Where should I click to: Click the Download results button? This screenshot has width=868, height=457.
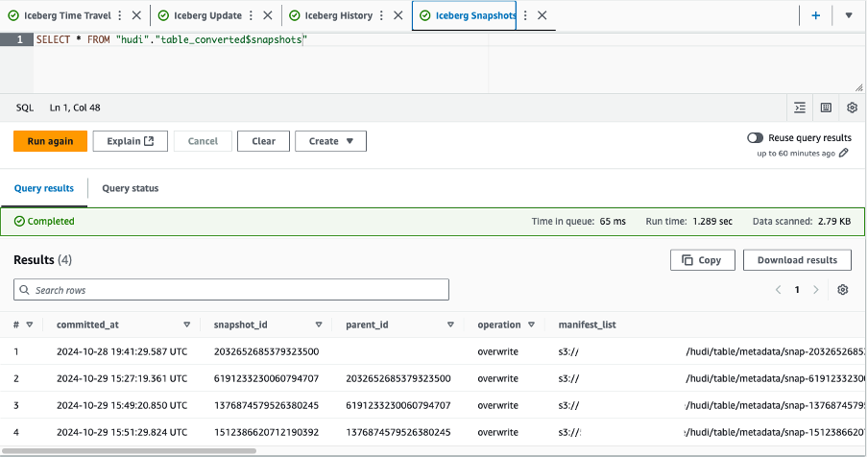797,260
